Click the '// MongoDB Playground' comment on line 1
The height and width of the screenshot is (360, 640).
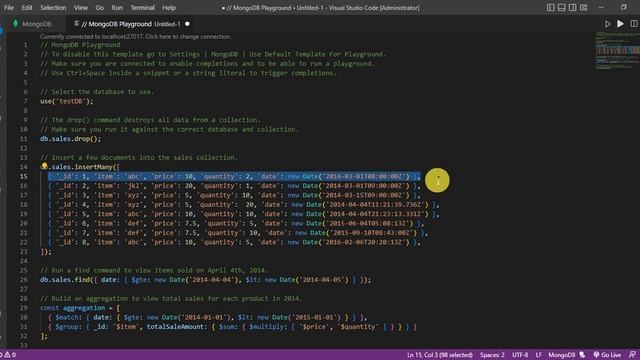click(x=80, y=45)
